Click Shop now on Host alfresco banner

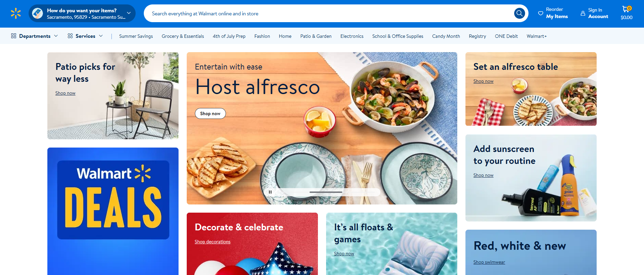(210, 113)
